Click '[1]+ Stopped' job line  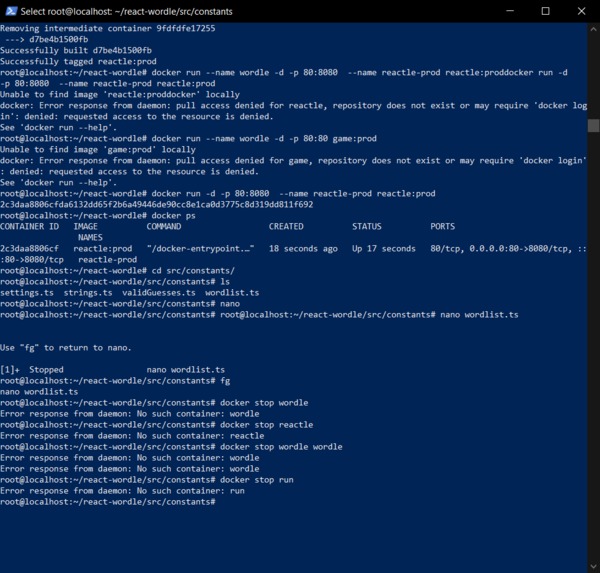pyautogui.click(x=112, y=370)
